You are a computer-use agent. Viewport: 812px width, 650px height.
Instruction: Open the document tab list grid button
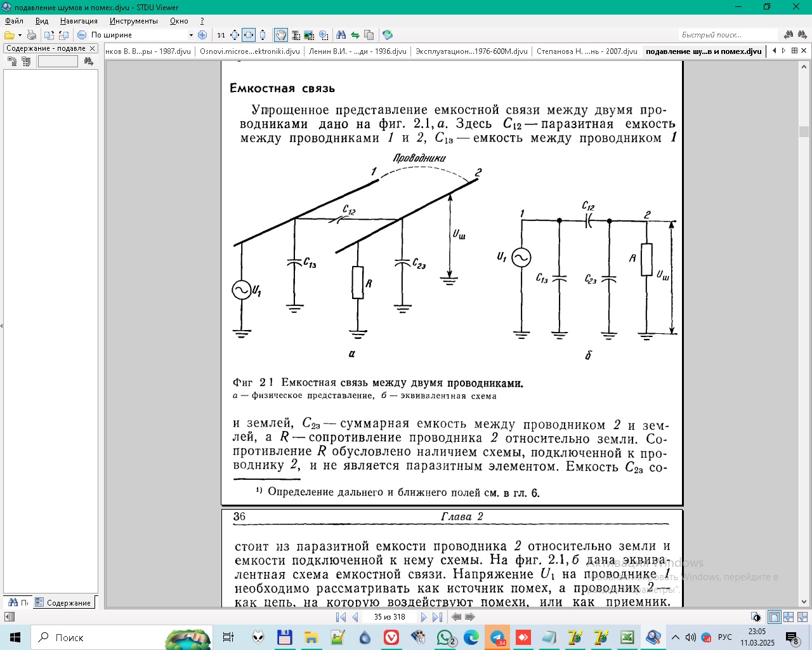(794, 51)
